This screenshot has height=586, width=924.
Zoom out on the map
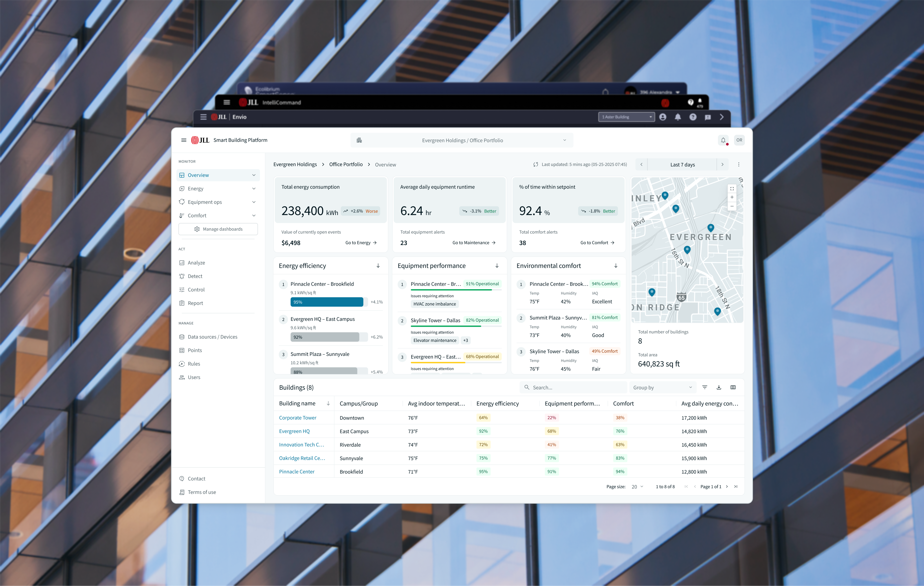tap(732, 206)
